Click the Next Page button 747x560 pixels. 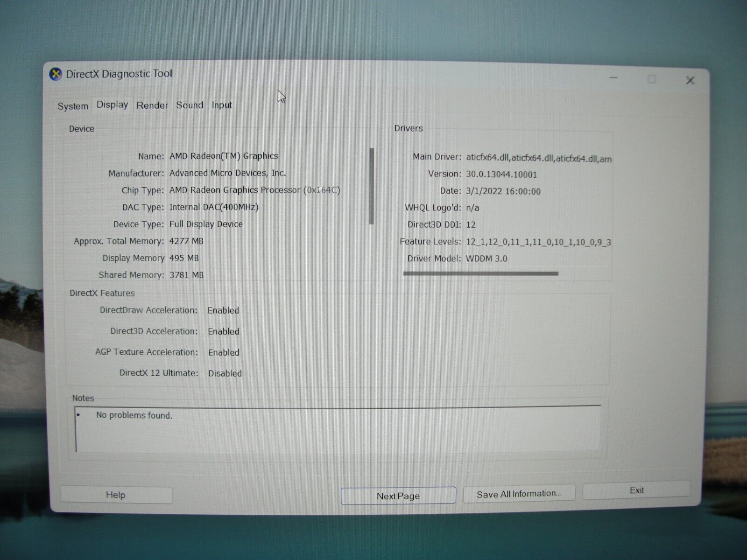(398, 496)
